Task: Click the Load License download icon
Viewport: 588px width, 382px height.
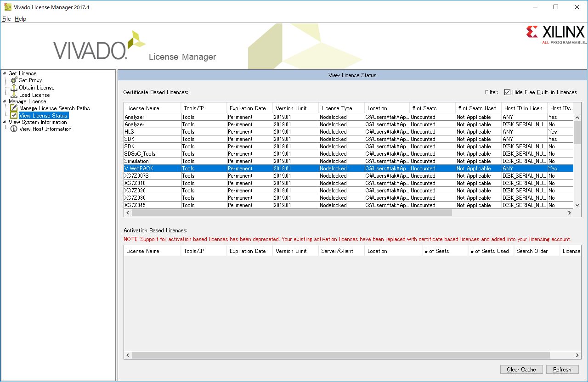Action: 14,95
